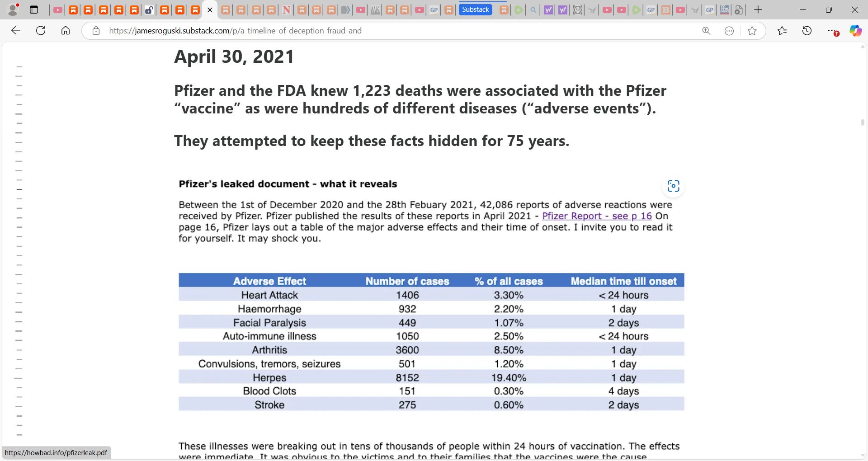Close the current active tab

click(210, 9)
